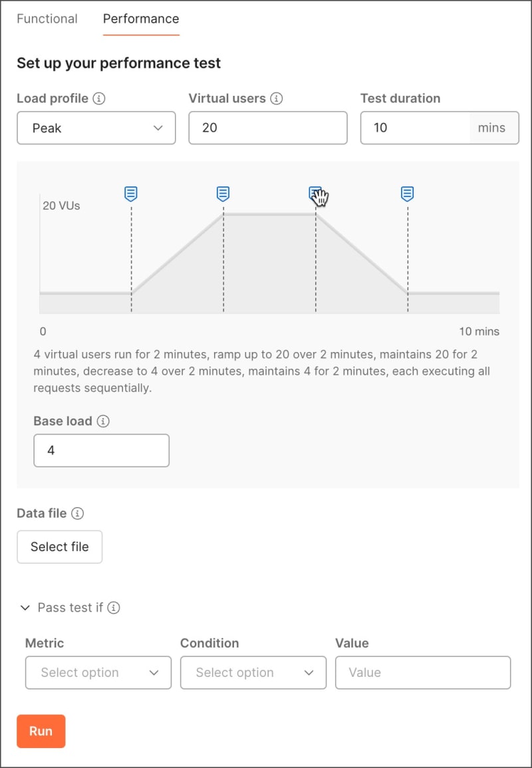
Task: Open the Metric select option dropdown
Action: point(98,673)
